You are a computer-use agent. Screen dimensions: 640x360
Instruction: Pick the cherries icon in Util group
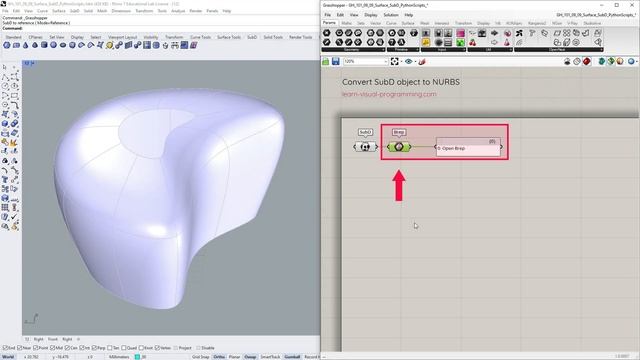pyautogui.click(x=473, y=42)
